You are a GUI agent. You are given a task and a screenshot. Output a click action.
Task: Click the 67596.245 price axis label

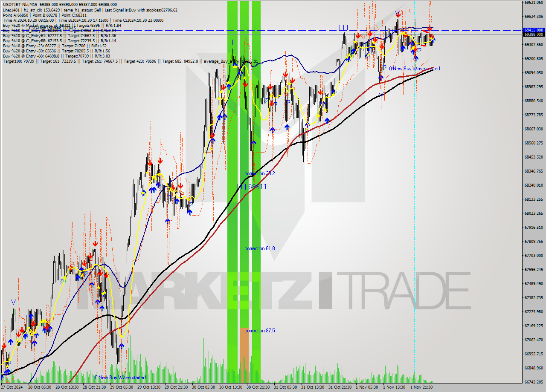(x=534, y=269)
